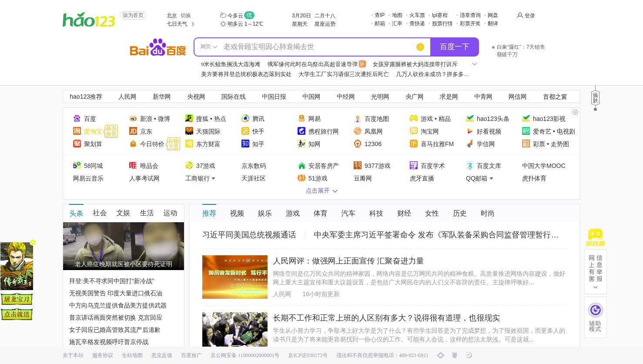Expand 工商银行 bank dropdown
Screen dimensions: 643x364
click(213, 178)
